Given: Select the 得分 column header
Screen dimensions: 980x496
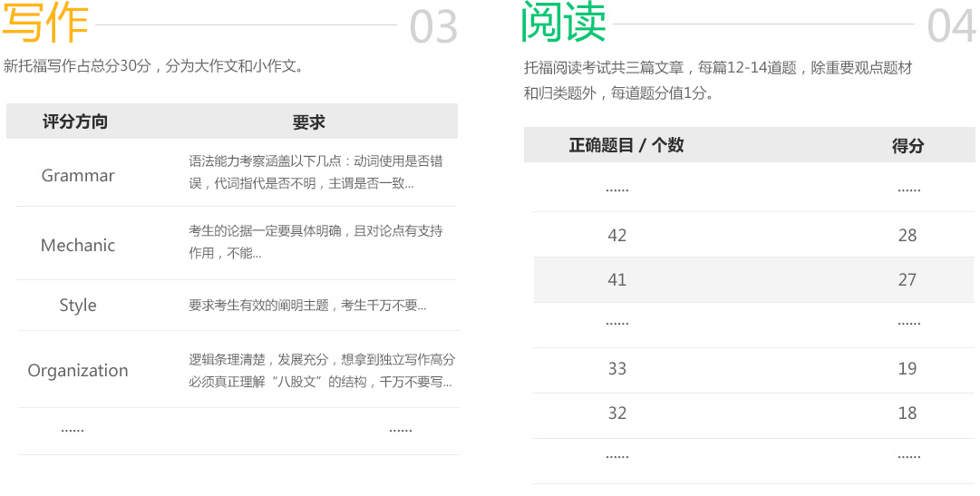Looking at the screenshot, I should 907,146.
